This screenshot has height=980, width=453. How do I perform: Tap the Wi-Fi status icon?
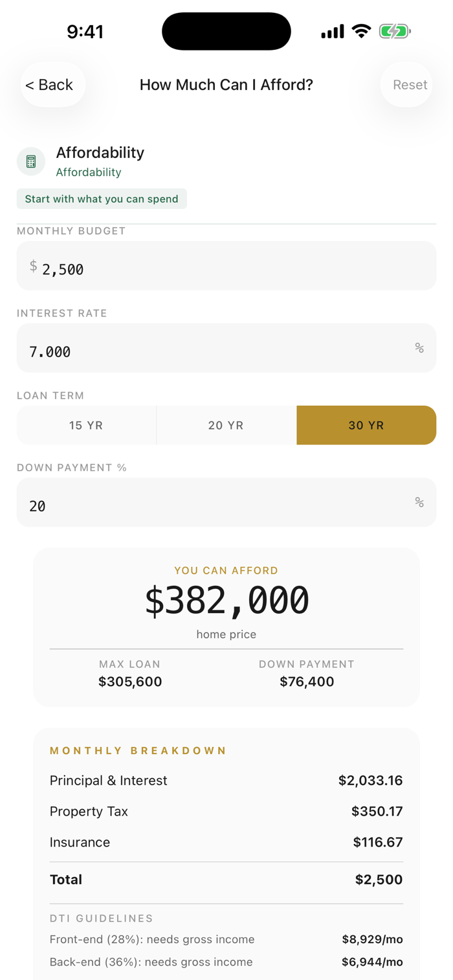361,31
